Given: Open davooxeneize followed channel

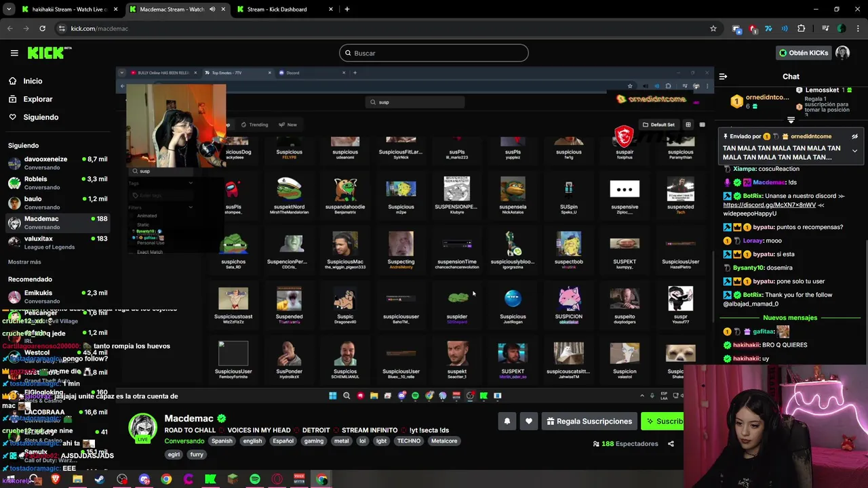Looking at the screenshot, I should [x=58, y=163].
